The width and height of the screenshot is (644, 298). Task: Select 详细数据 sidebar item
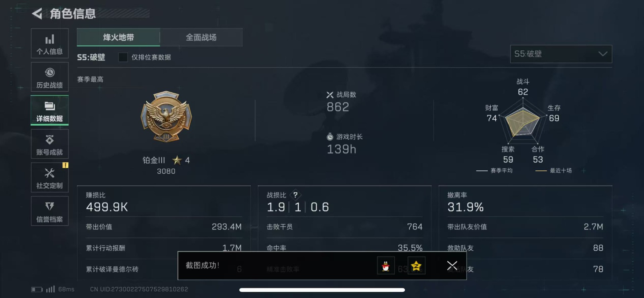coord(50,111)
